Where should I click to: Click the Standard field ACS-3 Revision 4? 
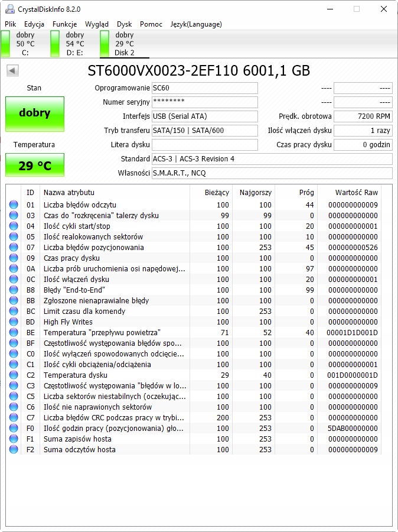click(x=272, y=159)
